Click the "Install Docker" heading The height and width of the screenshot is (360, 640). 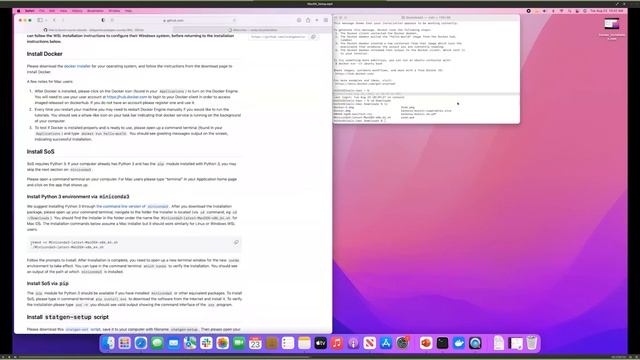[x=44, y=54]
